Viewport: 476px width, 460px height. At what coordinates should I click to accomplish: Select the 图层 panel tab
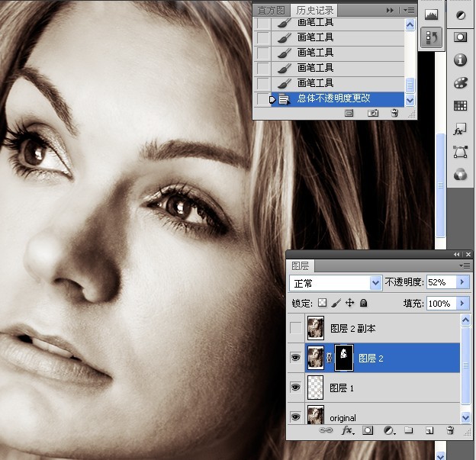click(x=301, y=265)
